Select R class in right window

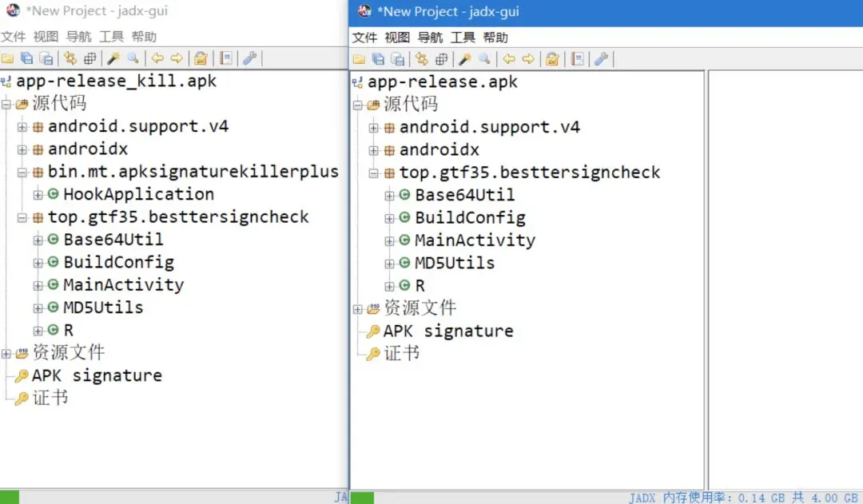point(420,286)
